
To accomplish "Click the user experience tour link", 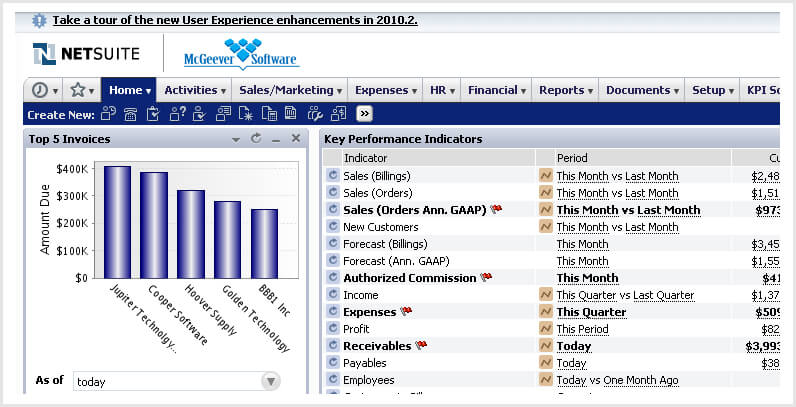I will point(235,20).
